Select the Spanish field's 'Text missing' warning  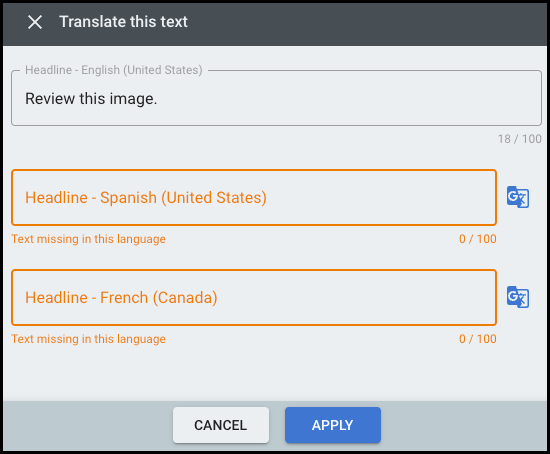tap(88, 239)
